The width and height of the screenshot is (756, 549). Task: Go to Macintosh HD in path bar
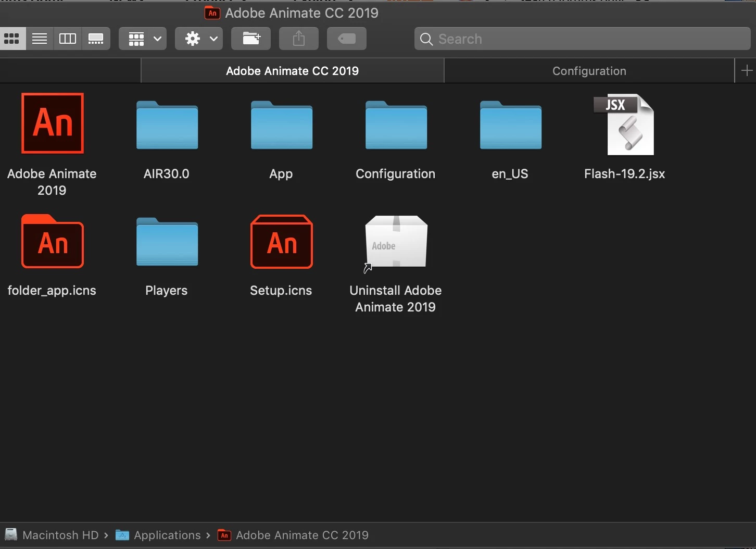tap(52, 535)
